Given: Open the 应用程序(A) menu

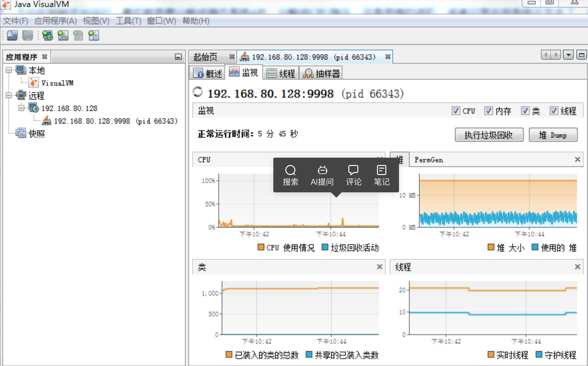Looking at the screenshot, I should tap(55, 21).
